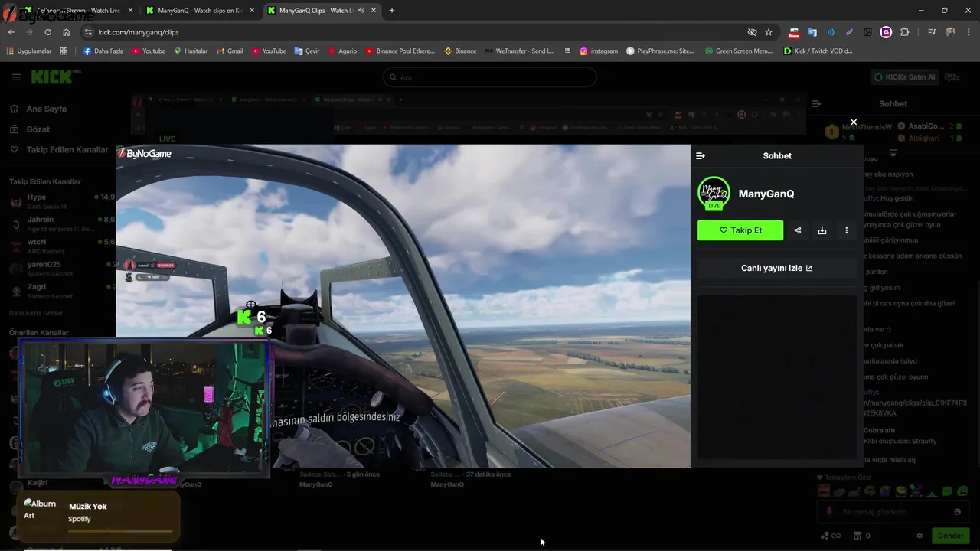Expand Daha Fazla Göster in sidebar
This screenshot has width=980, height=551.
pos(36,313)
